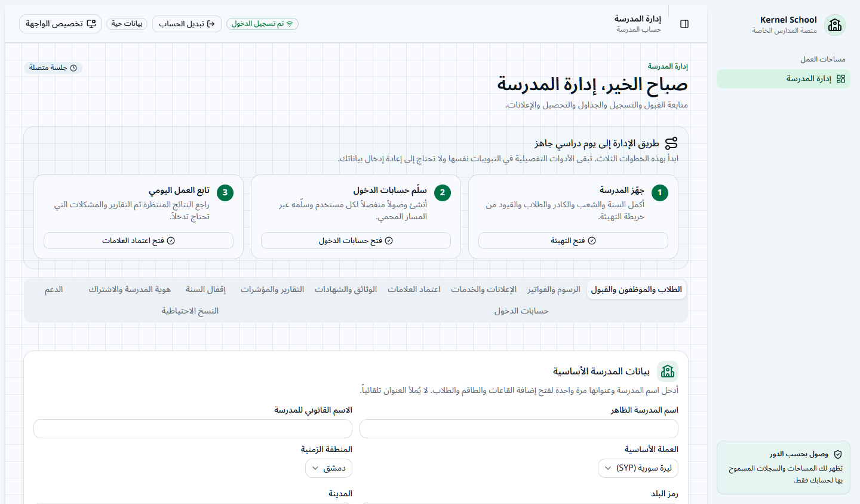
Task: Switch to the التقارير والمؤشرات tab
Action: point(272,290)
